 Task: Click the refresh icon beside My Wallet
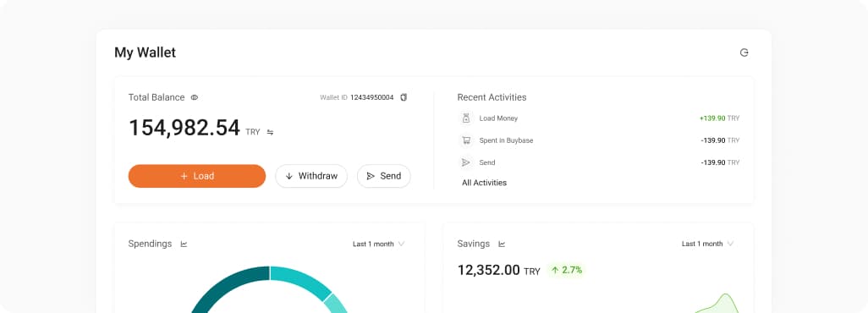point(744,52)
